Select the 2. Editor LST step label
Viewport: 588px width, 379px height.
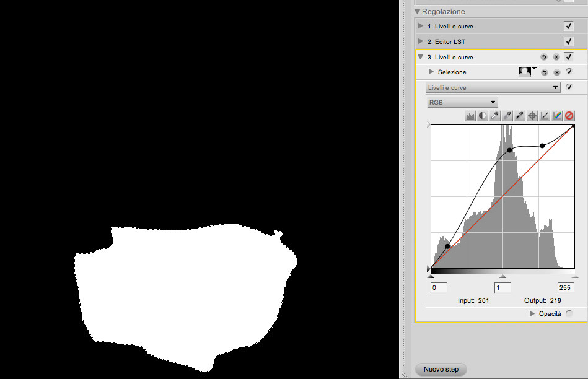pyautogui.click(x=446, y=41)
